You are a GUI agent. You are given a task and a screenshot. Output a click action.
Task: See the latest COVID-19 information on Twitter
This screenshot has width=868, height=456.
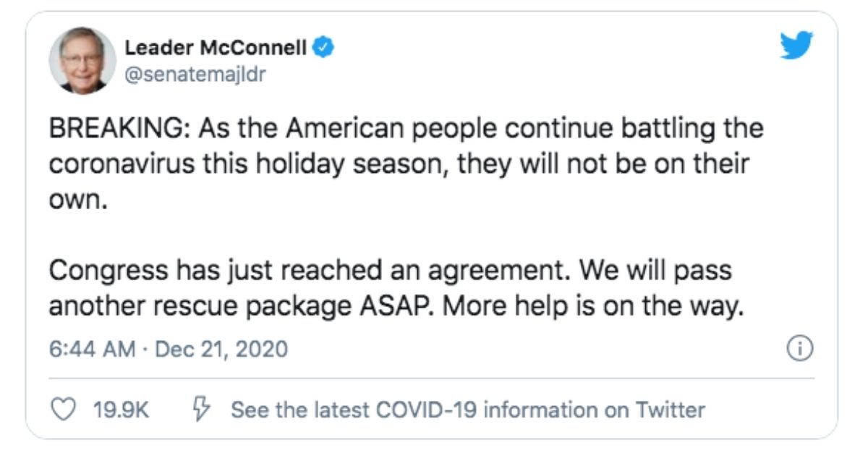click(467, 410)
